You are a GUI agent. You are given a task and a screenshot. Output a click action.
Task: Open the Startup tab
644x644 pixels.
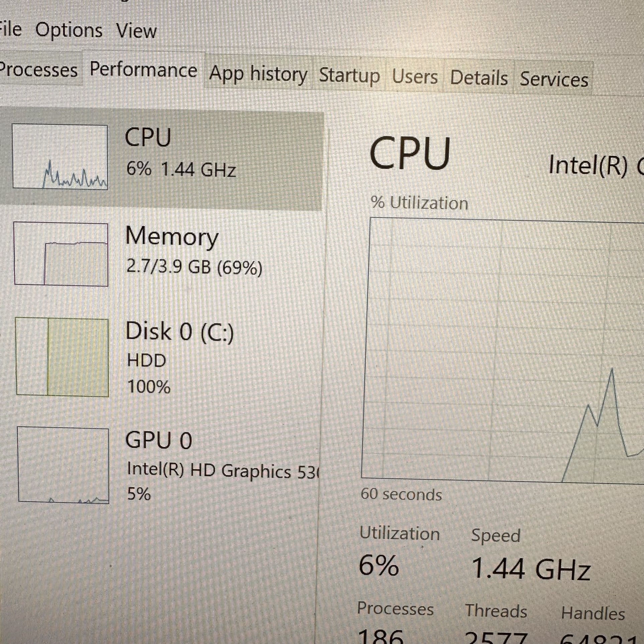tap(349, 76)
